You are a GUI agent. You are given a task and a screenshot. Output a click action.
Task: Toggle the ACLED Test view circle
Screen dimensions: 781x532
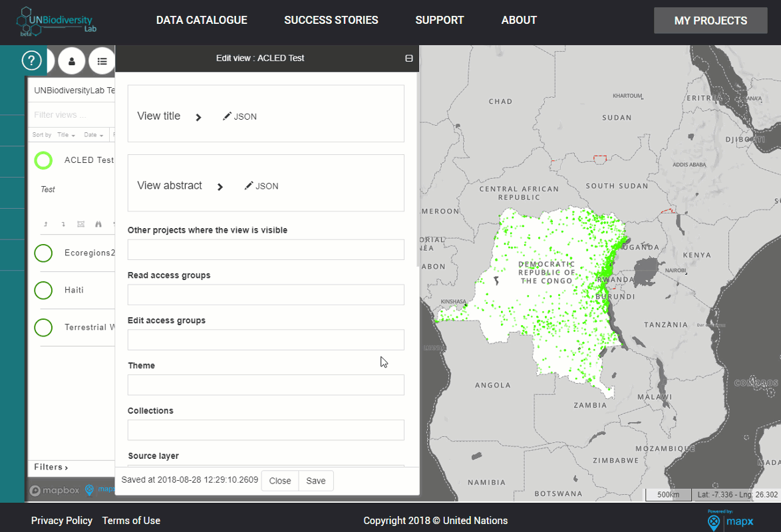43,160
